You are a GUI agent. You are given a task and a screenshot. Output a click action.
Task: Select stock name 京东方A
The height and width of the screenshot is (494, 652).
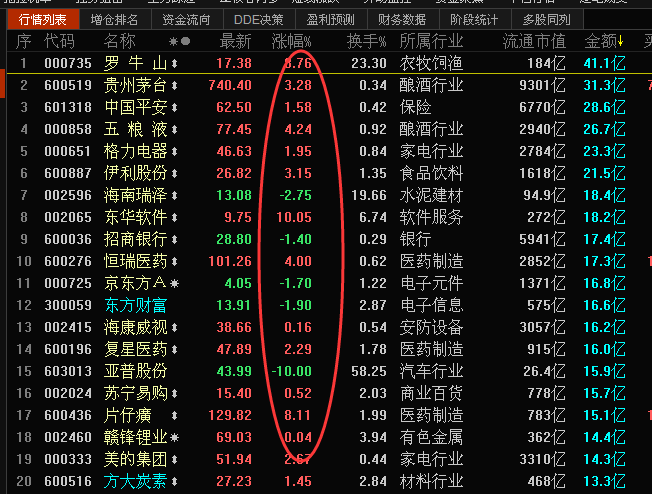136,284
